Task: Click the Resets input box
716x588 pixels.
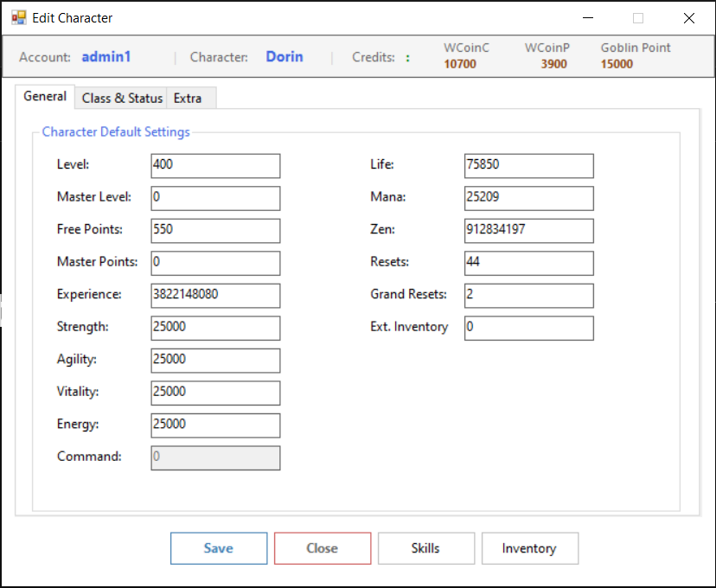Action: (x=528, y=262)
